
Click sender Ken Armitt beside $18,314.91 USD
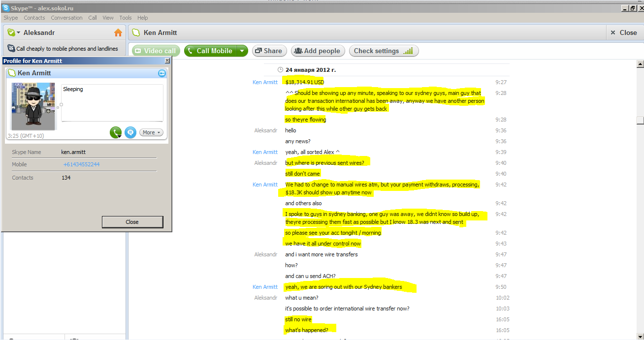265,82
